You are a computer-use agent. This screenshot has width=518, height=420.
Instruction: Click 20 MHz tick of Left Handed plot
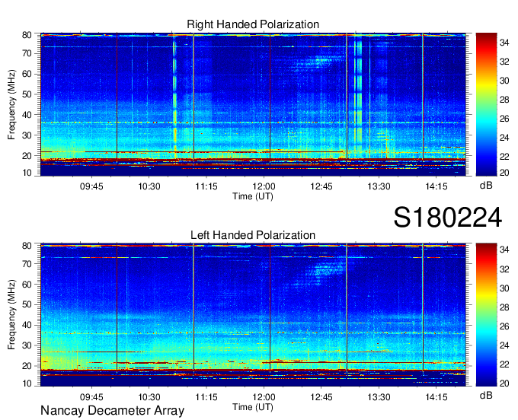[x=27, y=366]
